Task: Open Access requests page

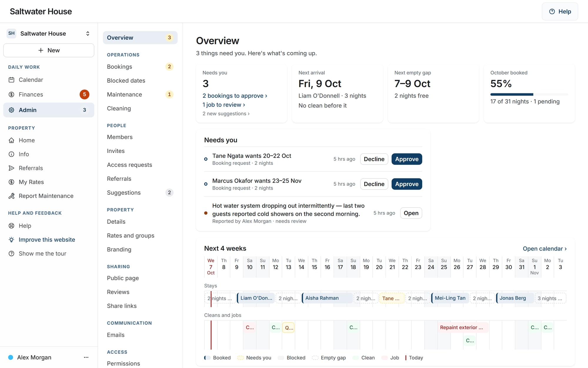Action: click(x=140, y=165)
